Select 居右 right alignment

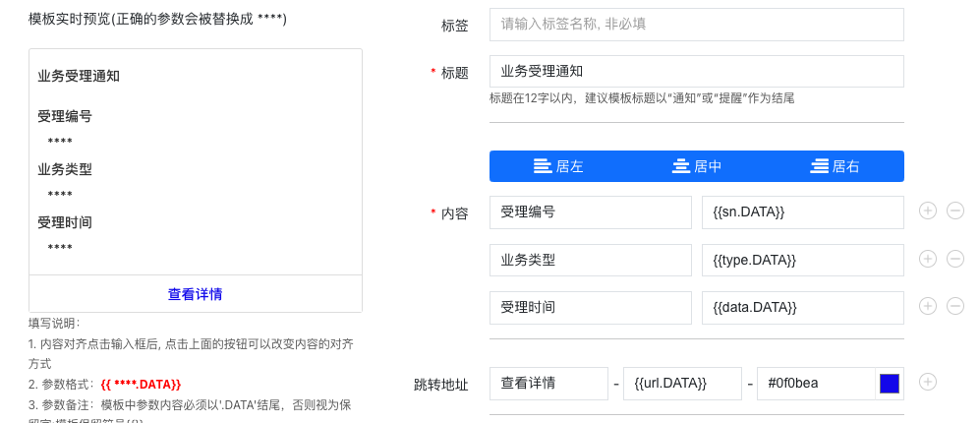click(x=835, y=166)
